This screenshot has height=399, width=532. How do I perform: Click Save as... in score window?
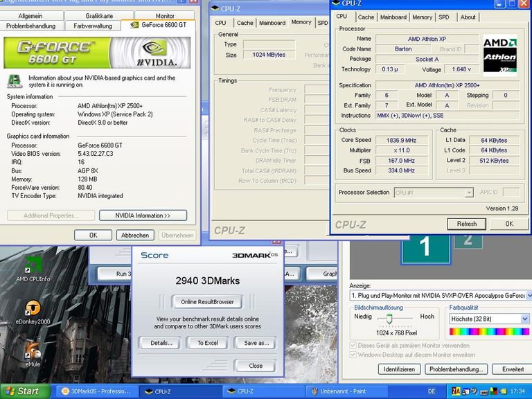(x=256, y=343)
